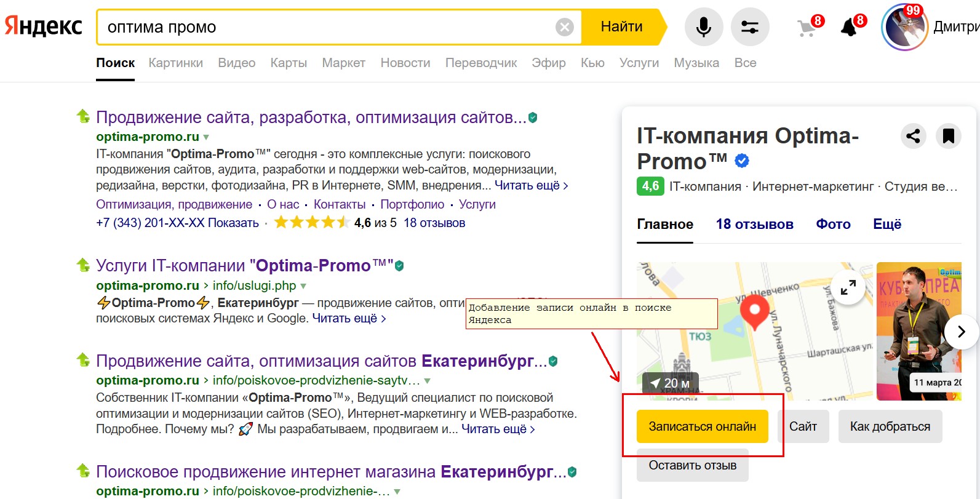Switch to the Переводчик tab
Image resolution: width=980 pixels, height=499 pixels.
click(481, 63)
